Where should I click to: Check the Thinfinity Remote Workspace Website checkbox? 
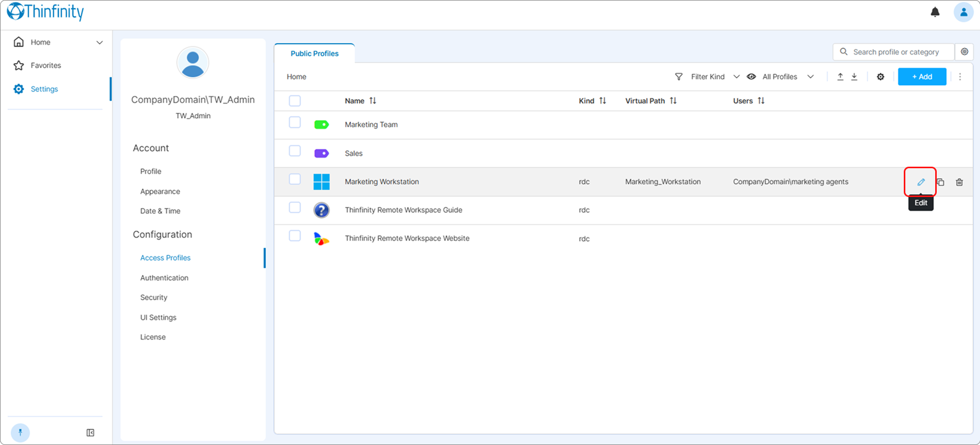pos(295,236)
